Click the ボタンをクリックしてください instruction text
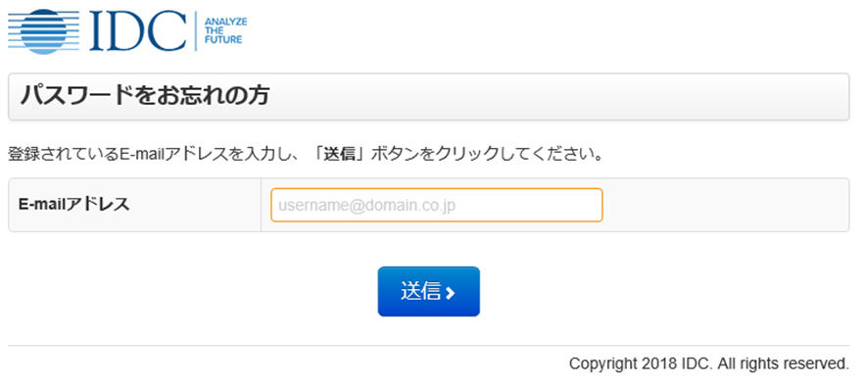Screen dimensions: 868x386 [x=487, y=154]
